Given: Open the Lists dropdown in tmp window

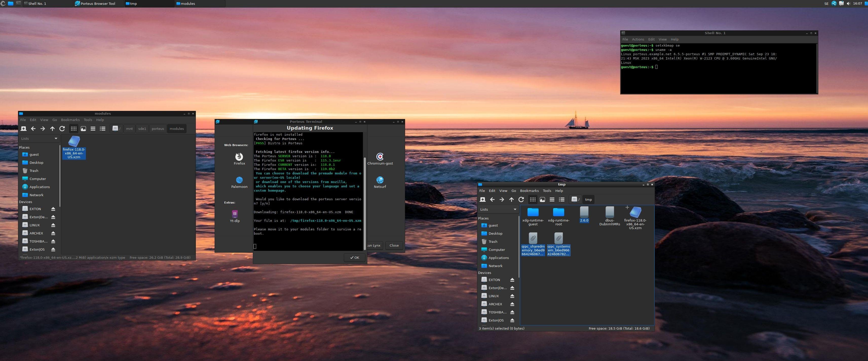Looking at the screenshot, I should pos(498,209).
